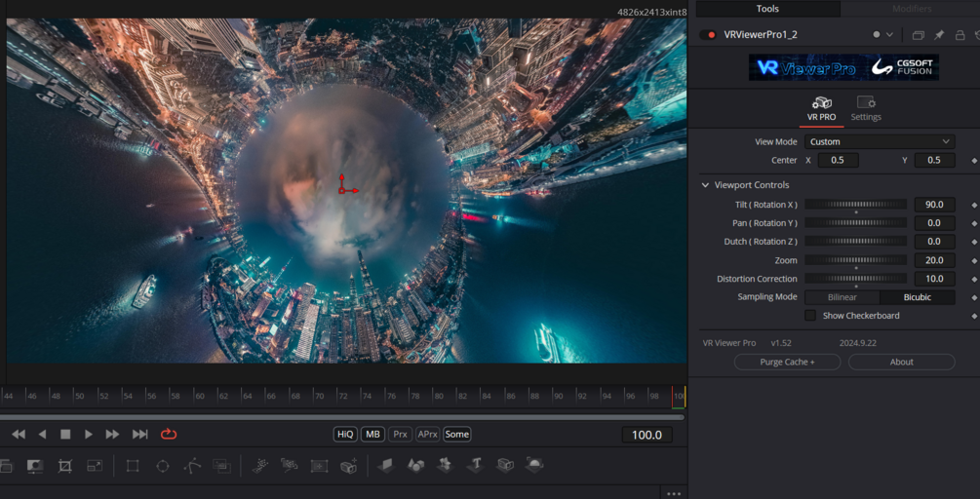Image resolution: width=980 pixels, height=499 pixels.
Task: Add a Text 3D tool
Action: tap(475, 466)
